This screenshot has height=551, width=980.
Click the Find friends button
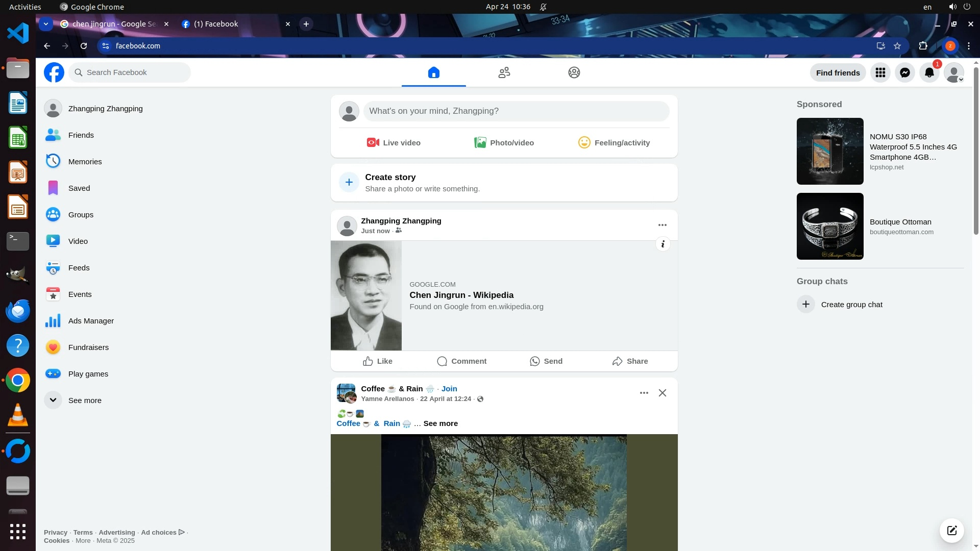838,72
